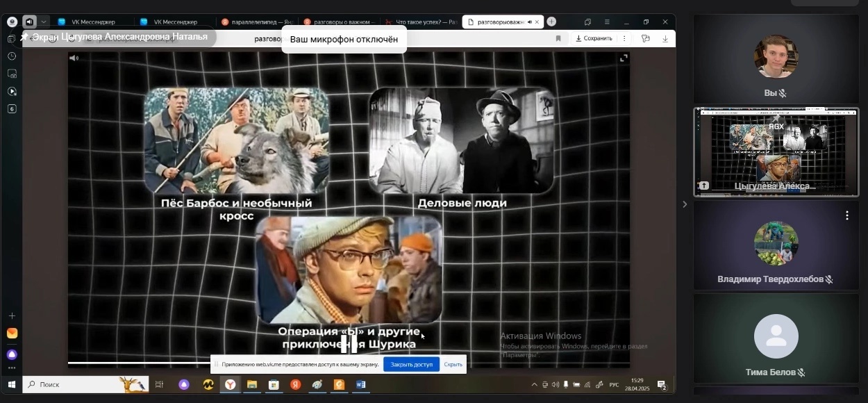
Task: Click the Поиск taskbar search box
Action: [x=86, y=384]
